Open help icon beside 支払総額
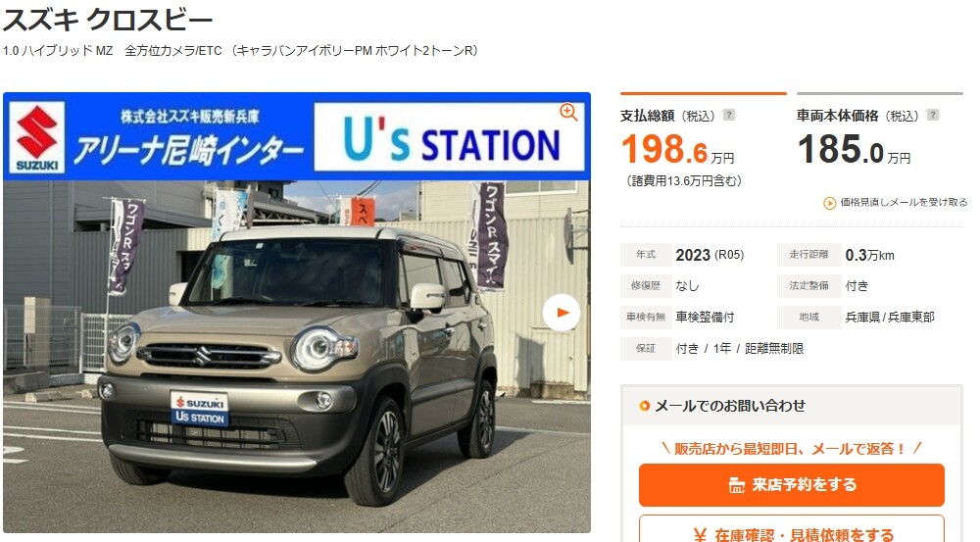This screenshot has height=542, width=980. click(729, 115)
